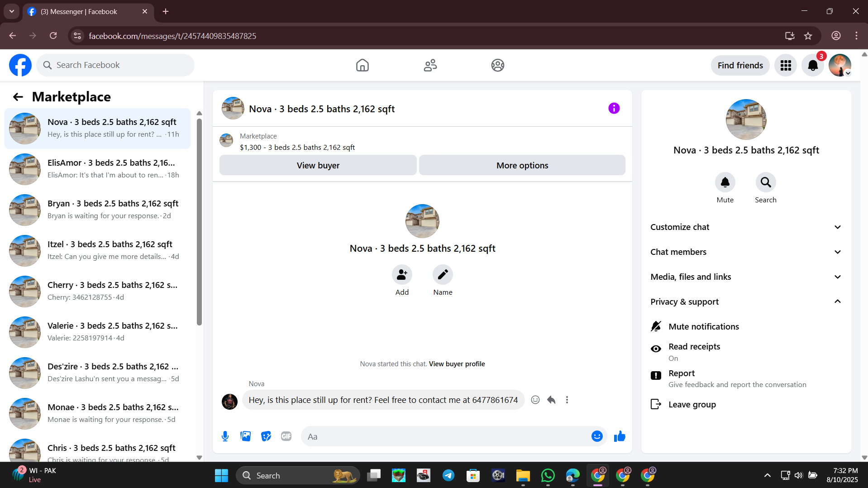Click the conversation list scrollbar
This screenshot has width=868, height=488.
point(199,222)
